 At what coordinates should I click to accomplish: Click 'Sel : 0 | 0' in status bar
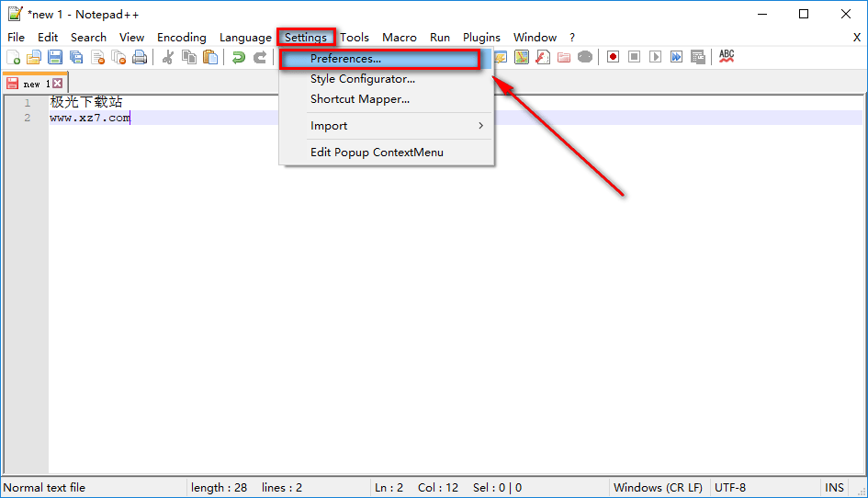pyautogui.click(x=497, y=488)
